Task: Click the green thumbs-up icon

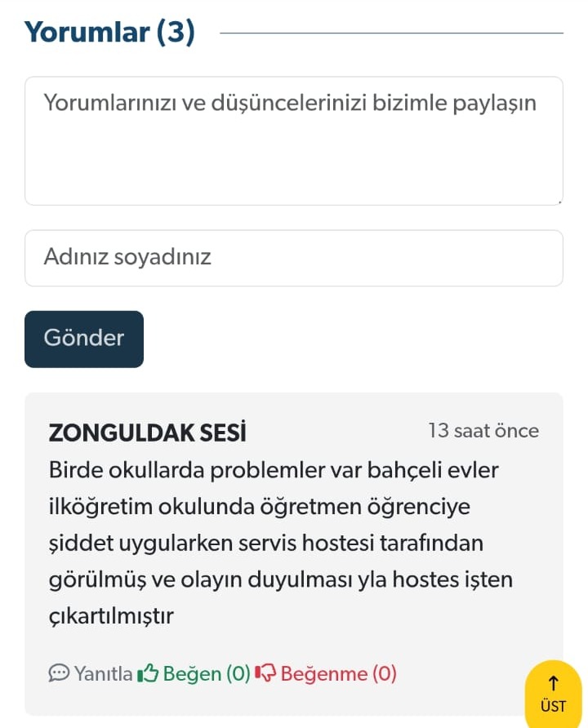Action: [x=148, y=673]
